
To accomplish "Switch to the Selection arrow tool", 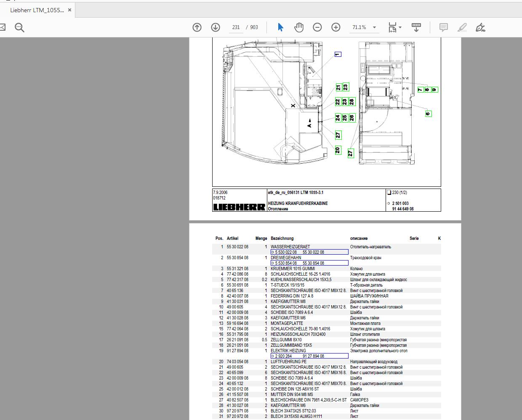I will 280,27.
